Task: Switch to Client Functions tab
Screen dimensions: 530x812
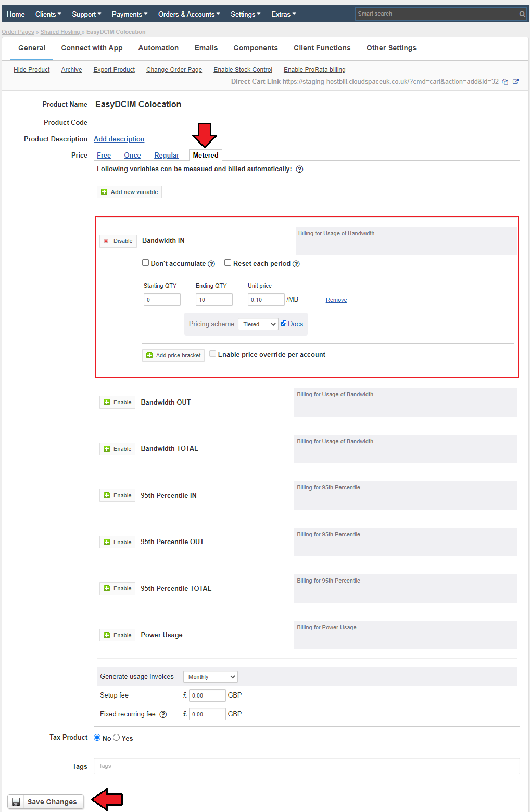Action: [x=322, y=48]
